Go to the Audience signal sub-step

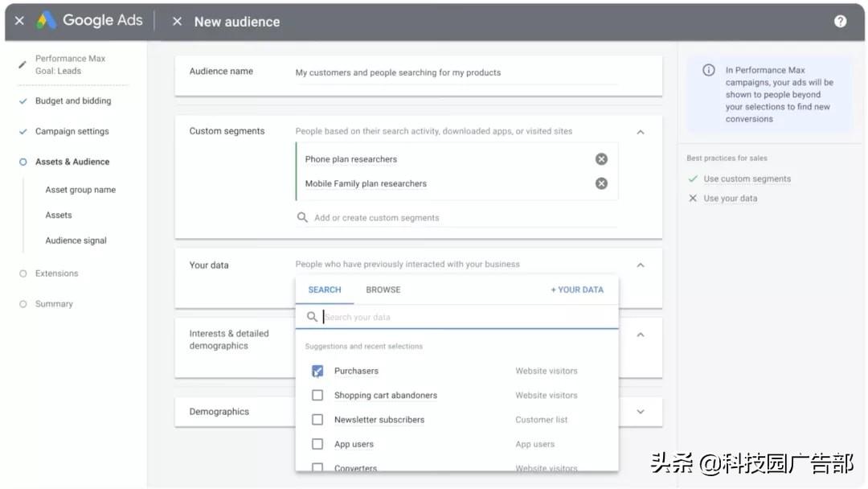click(x=76, y=240)
